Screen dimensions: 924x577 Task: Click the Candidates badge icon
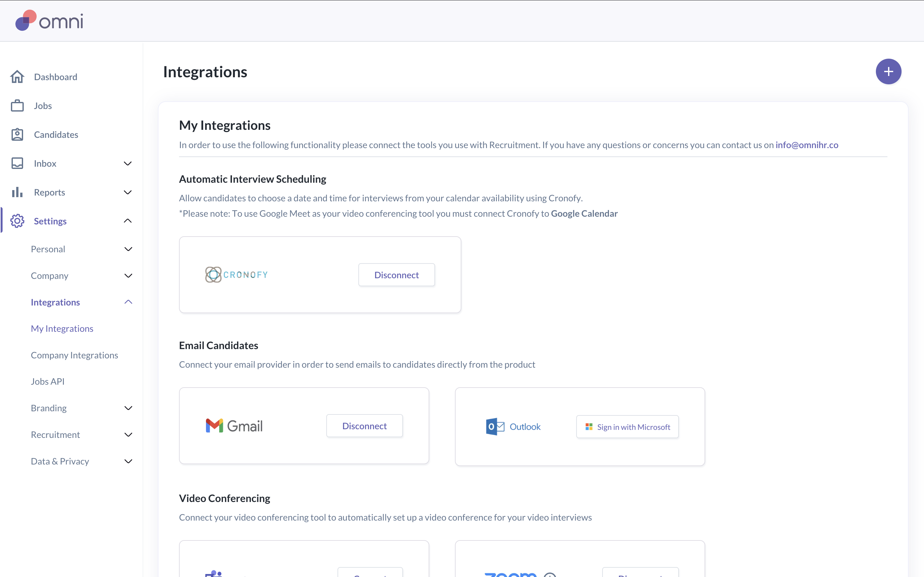17,135
